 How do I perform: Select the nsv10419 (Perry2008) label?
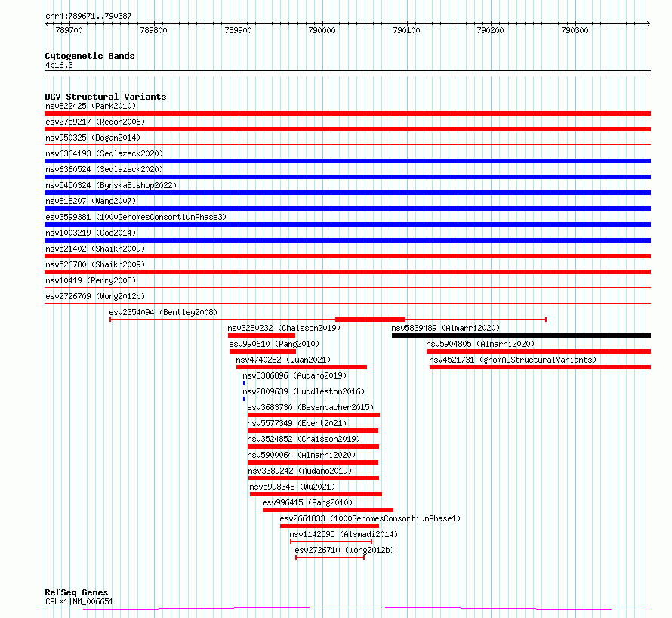coord(91,280)
